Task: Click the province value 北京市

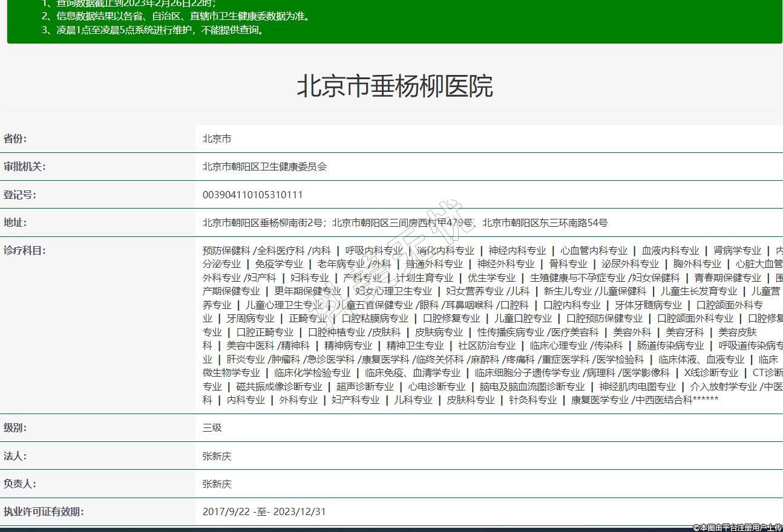Action: coord(217,139)
